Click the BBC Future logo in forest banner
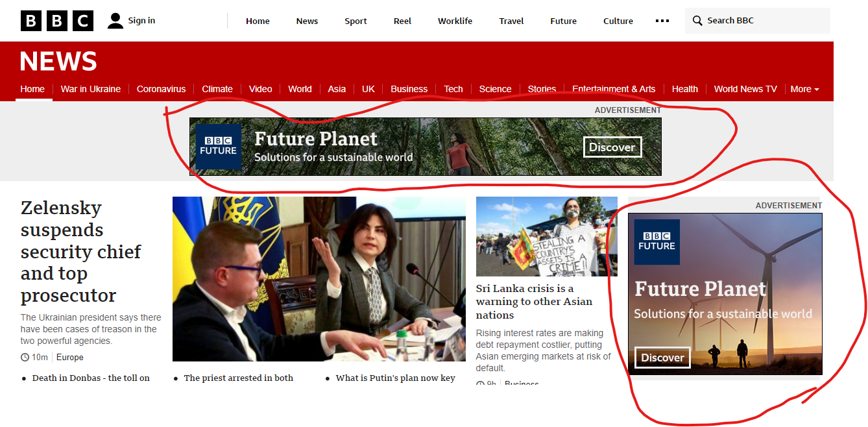The width and height of the screenshot is (868, 427). (x=219, y=147)
